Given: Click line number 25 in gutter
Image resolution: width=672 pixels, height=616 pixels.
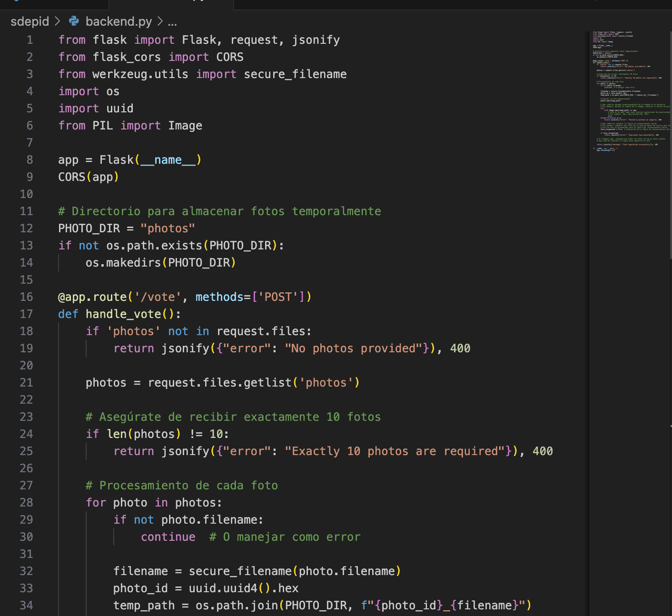Looking at the screenshot, I should coord(26,451).
